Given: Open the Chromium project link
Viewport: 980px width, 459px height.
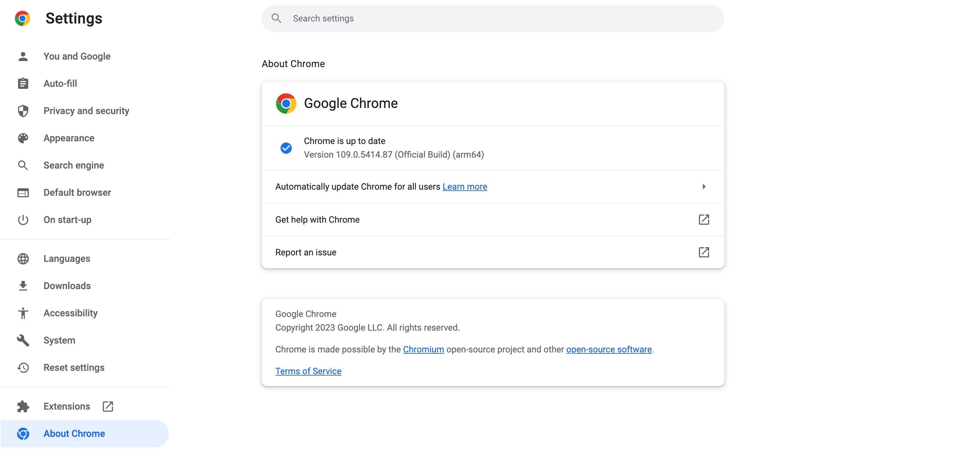Looking at the screenshot, I should tap(423, 349).
